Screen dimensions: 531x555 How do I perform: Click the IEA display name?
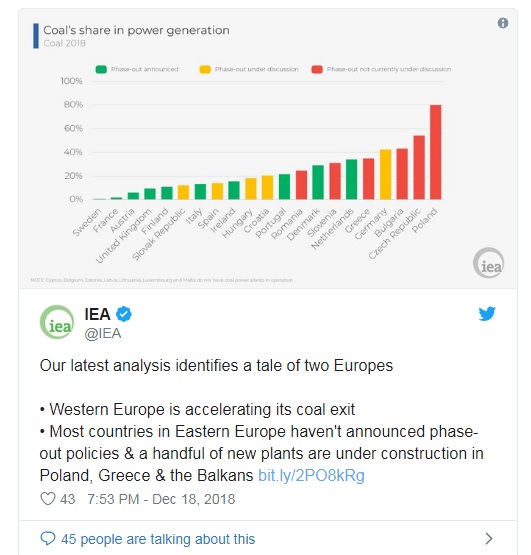(97, 314)
